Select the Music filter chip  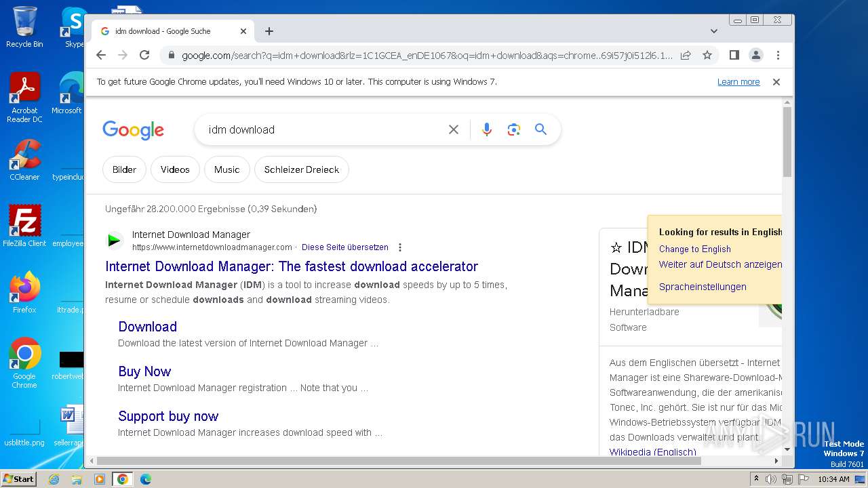[x=226, y=169]
